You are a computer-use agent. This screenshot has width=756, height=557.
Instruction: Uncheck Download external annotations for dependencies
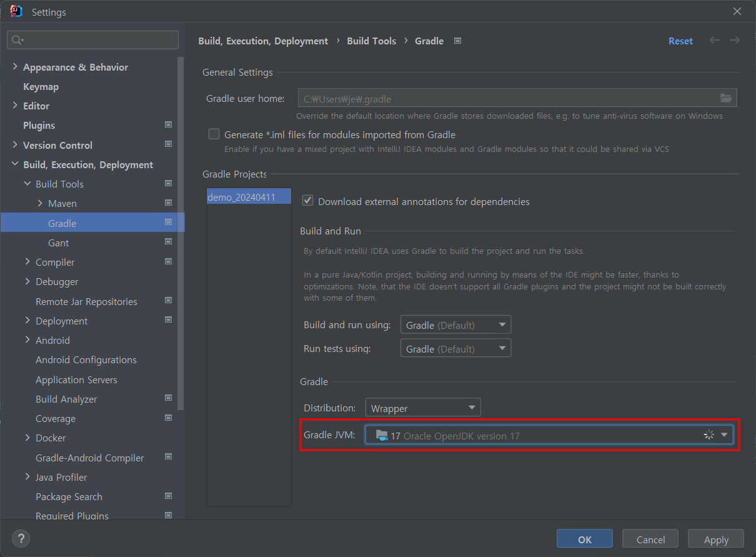(x=307, y=201)
